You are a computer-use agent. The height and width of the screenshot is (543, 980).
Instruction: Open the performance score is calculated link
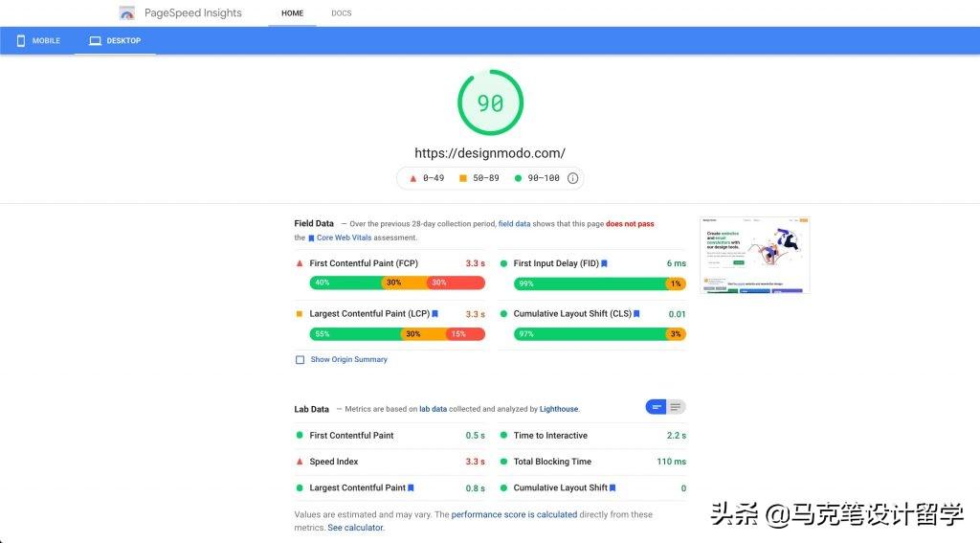[514, 515]
